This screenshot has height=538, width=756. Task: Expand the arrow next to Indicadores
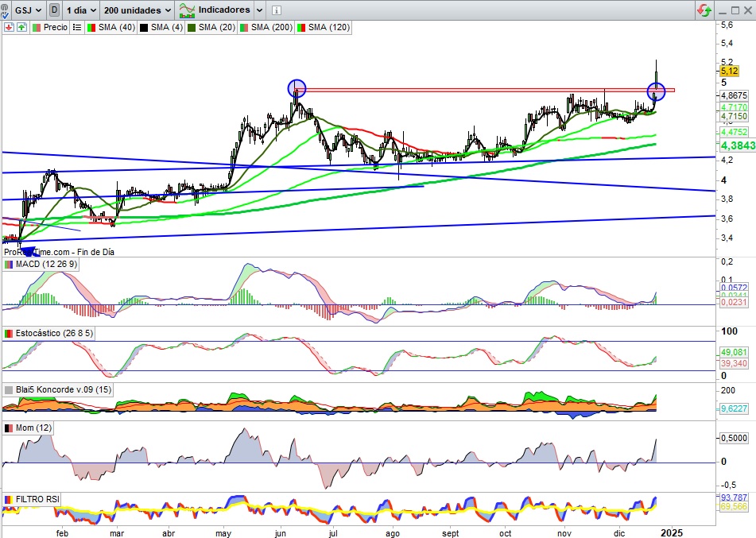pos(259,10)
